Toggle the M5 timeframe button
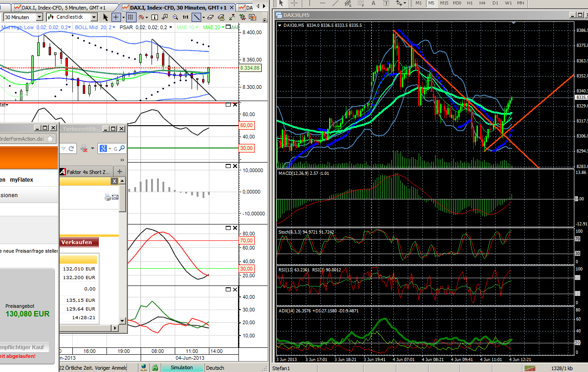Image resolution: width=588 pixels, height=372 pixels. pos(431,3)
